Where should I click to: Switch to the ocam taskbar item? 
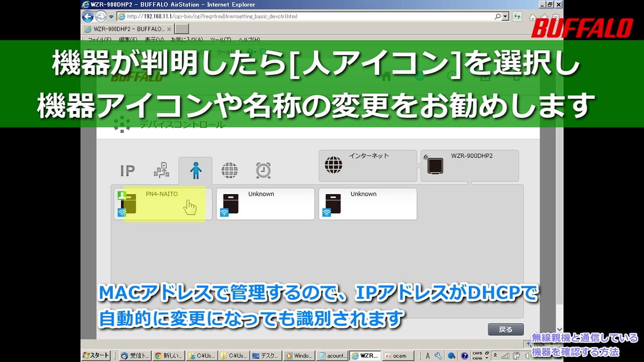coord(397,355)
